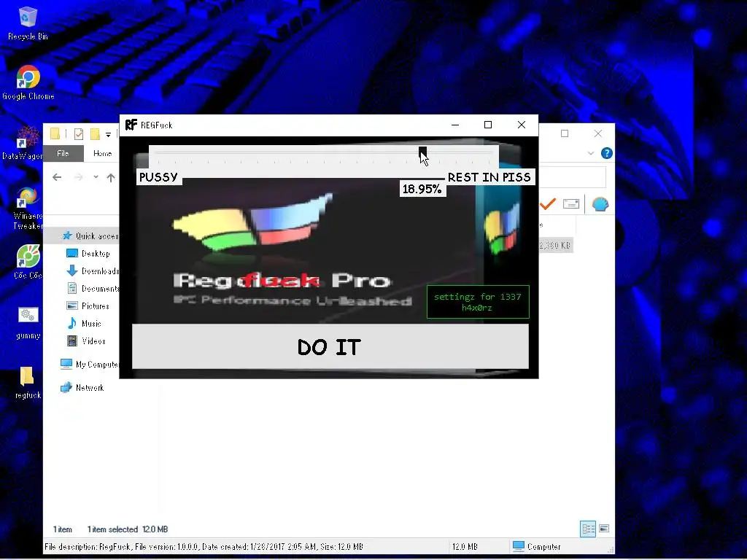Viewport: 747px width, 560px height.
Task: Open Videos in the navigation pane
Action: [x=86, y=341]
